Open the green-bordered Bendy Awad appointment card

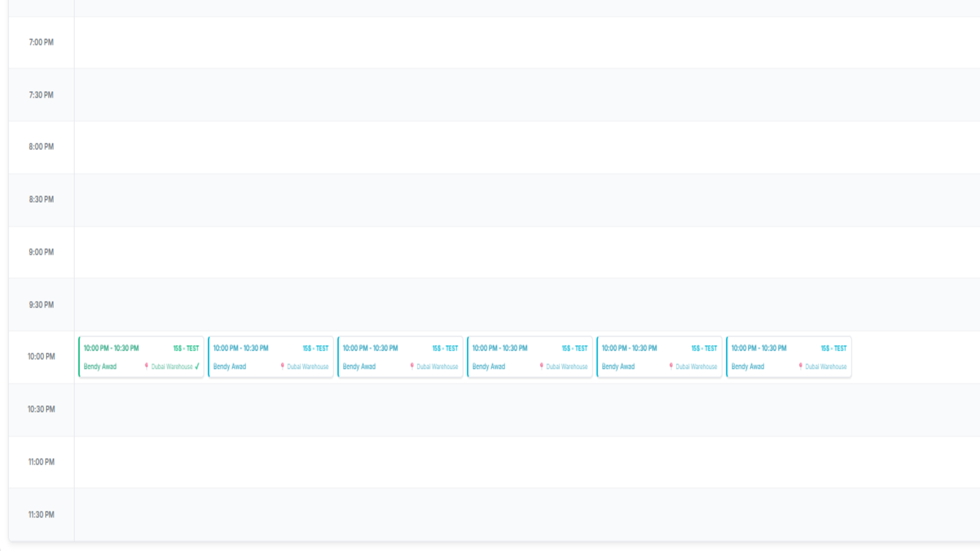(141, 357)
